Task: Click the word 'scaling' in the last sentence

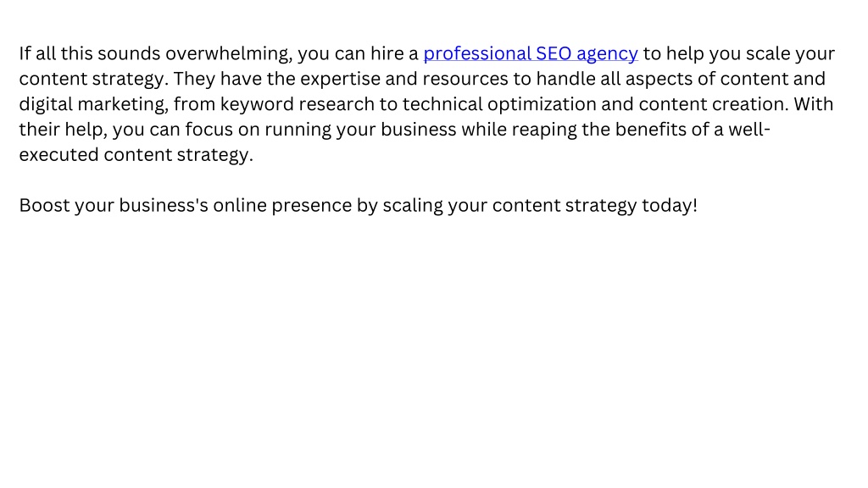Action: tap(413, 206)
